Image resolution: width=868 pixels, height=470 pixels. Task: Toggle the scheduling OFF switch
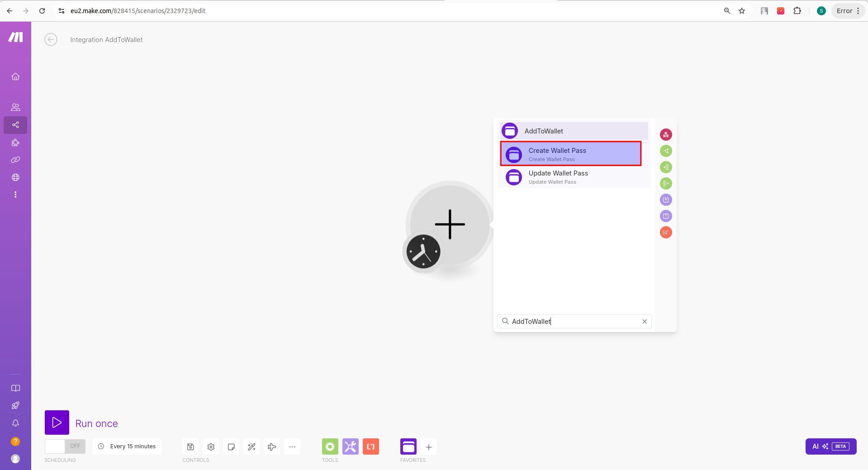coord(65,446)
